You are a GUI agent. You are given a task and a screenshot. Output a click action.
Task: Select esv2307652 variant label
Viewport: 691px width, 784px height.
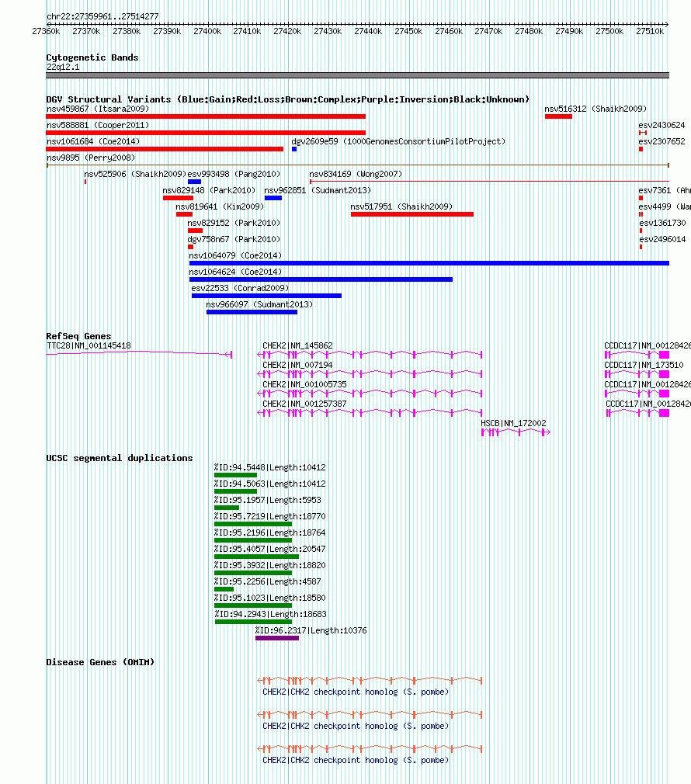[661, 141]
